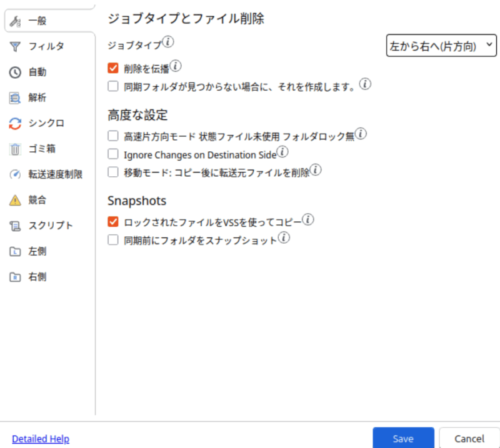The width and height of the screenshot is (500, 448).
Task: Enable Ignore Changes on Destination Side
Action: [x=113, y=154]
